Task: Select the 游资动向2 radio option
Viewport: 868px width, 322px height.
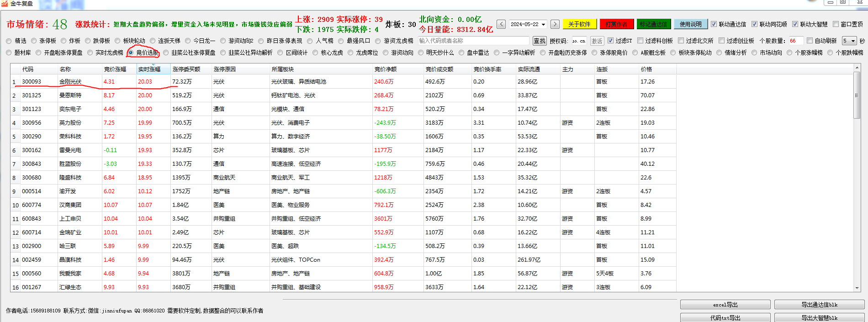Action: click(x=223, y=41)
